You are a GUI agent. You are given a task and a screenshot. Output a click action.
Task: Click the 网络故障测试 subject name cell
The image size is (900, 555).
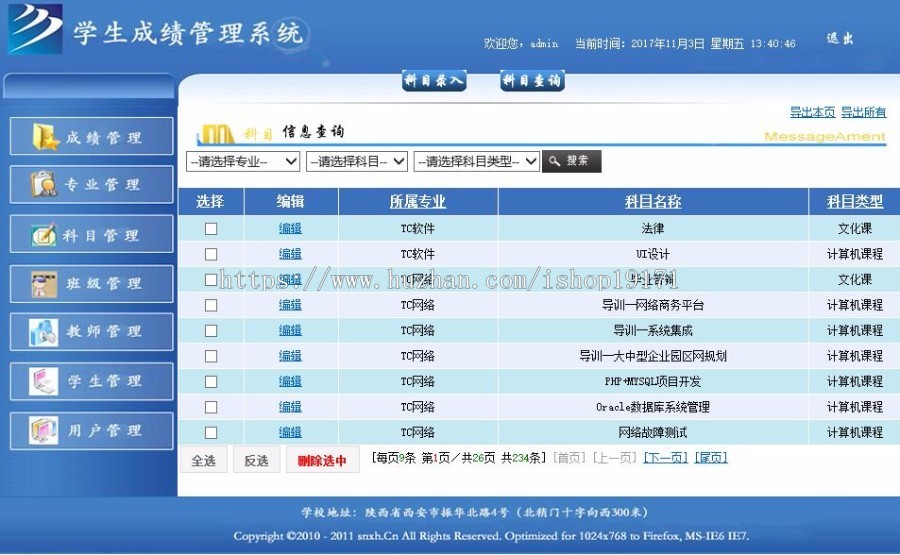[653, 432]
